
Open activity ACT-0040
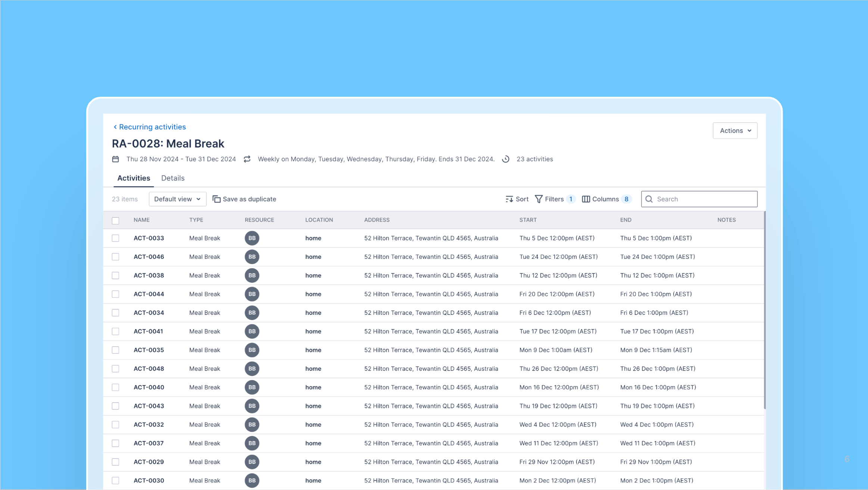point(149,387)
